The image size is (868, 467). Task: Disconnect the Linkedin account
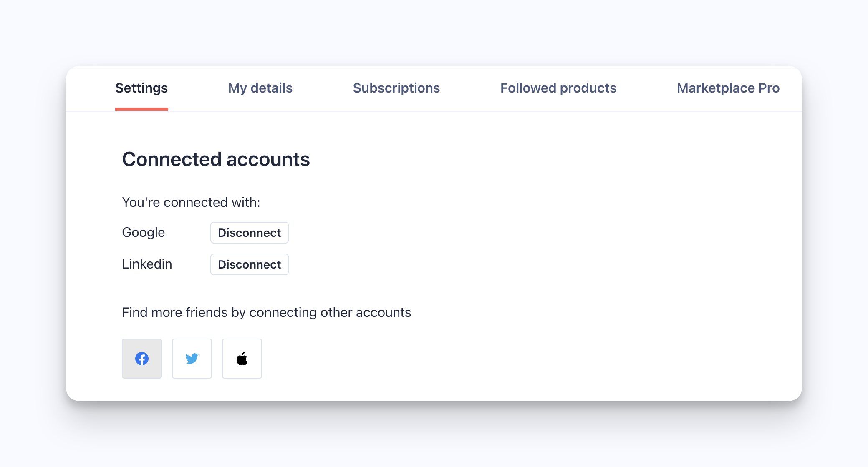250,264
